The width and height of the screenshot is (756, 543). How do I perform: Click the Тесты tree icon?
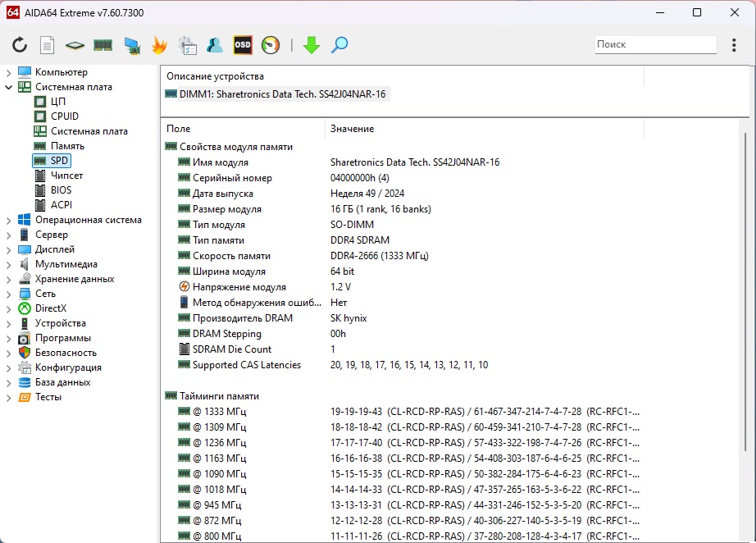coord(25,397)
